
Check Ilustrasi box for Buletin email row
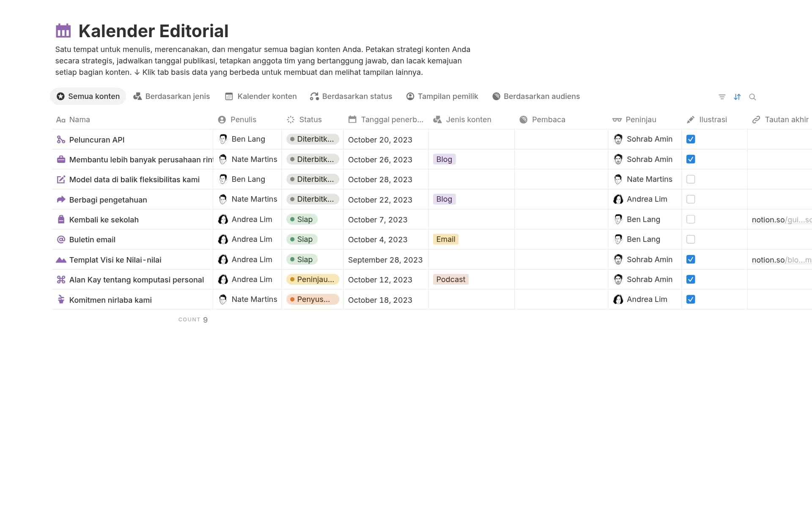691,239
